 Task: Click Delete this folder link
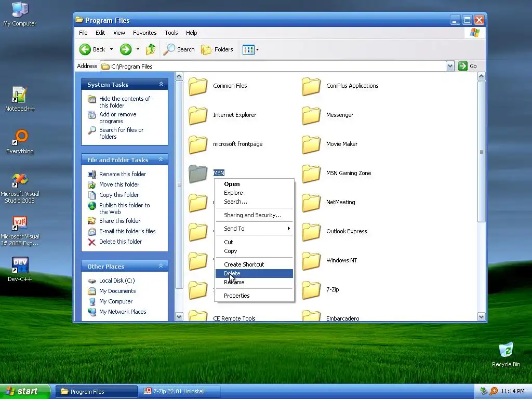click(x=121, y=242)
